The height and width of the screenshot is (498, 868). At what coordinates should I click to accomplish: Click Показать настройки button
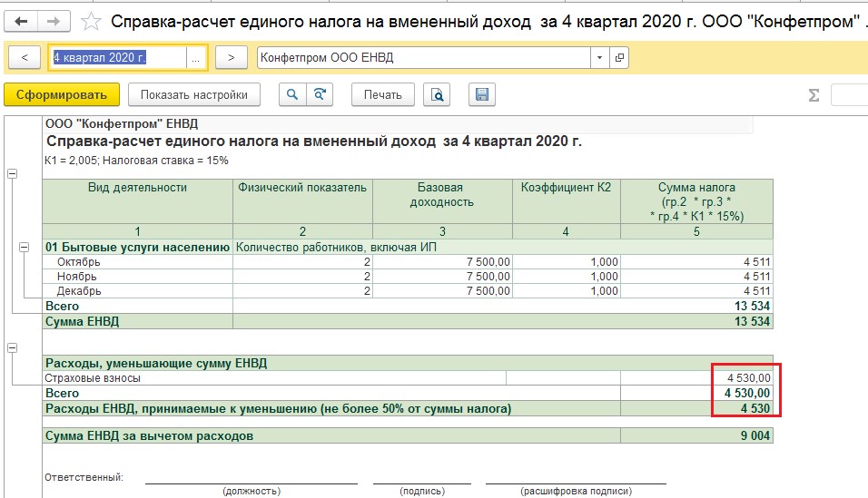click(x=193, y=94)
